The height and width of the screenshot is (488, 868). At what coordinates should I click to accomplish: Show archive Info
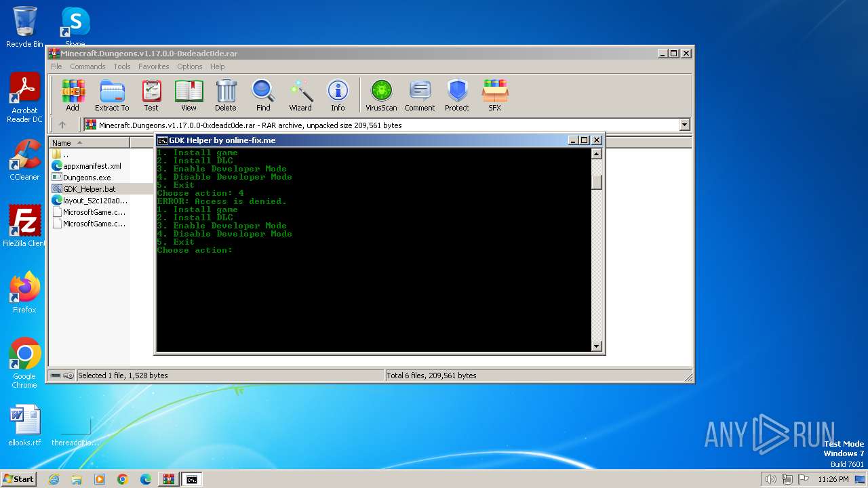pyautogui.click(x=338, y=95)
